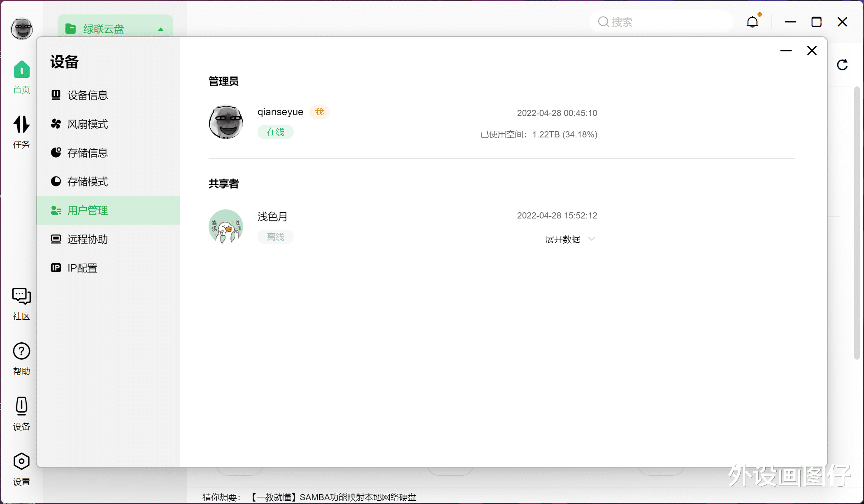
Task: Open 设备信息 device info panel
Action: click(x=87, y=95)
